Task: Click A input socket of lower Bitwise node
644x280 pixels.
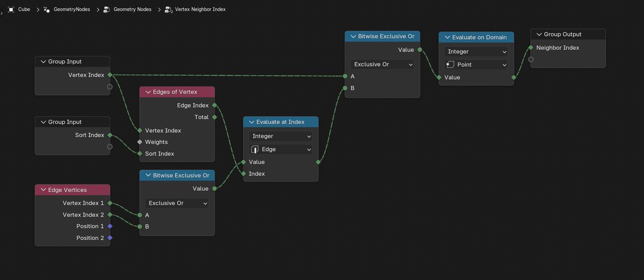Action: (140, 215)
